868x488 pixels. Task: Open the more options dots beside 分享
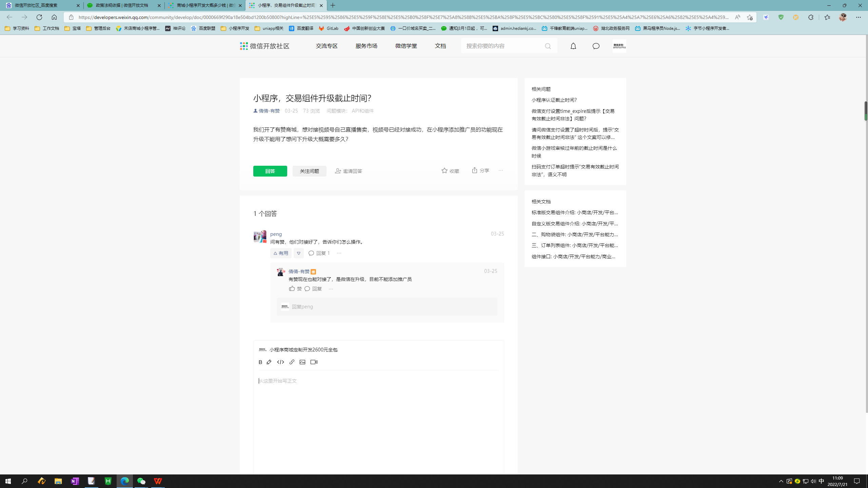[501, 170]
